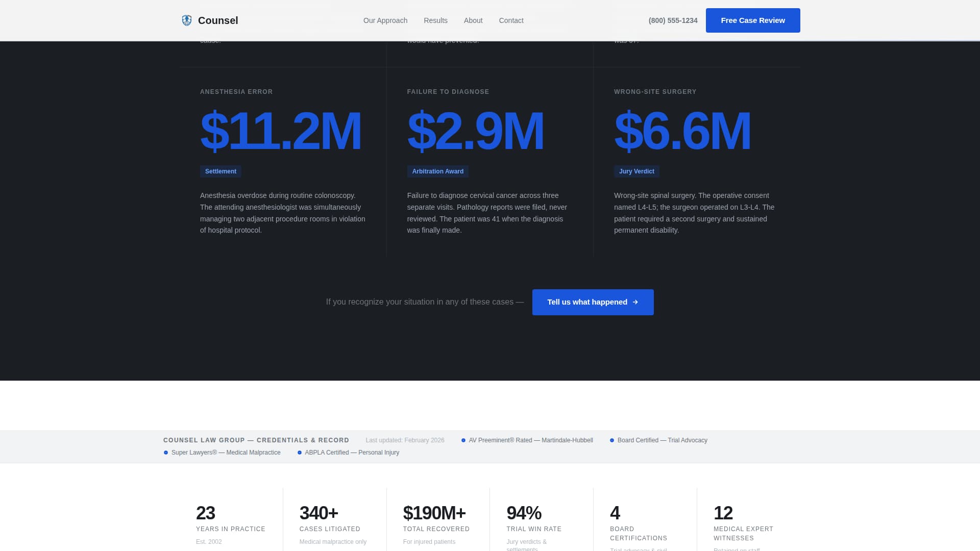Click the bullet dot beside ABPLA Certified credential
Viewport: 980px width, 551px height.
[x=299, y=452]
